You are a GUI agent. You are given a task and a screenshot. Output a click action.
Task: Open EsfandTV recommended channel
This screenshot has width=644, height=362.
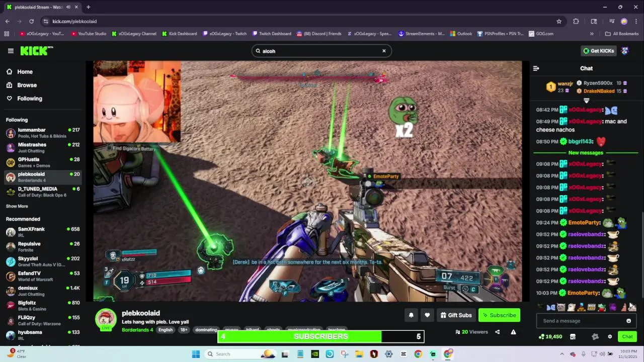(43, 276)
